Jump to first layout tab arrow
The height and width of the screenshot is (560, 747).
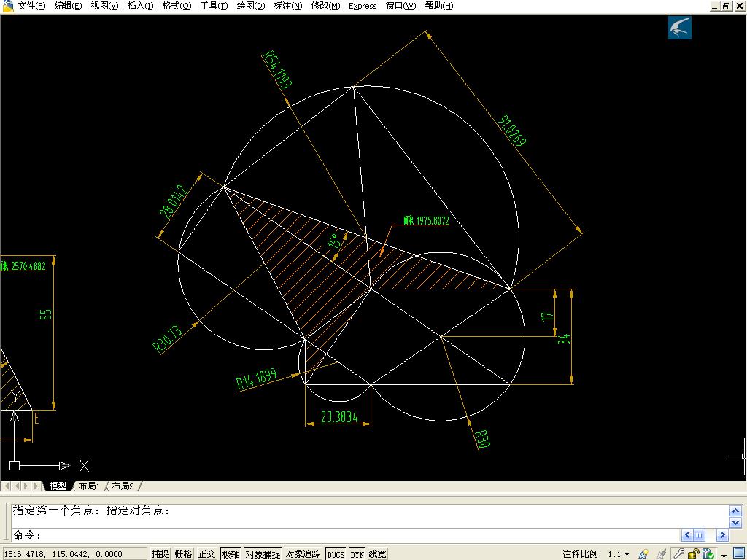pyautogui.click(x=6, y=486)
